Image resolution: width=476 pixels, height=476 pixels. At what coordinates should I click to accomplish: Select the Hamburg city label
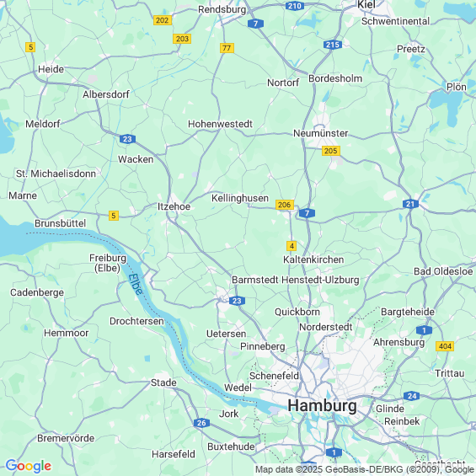pyautogui.click(x=323, y=405)
